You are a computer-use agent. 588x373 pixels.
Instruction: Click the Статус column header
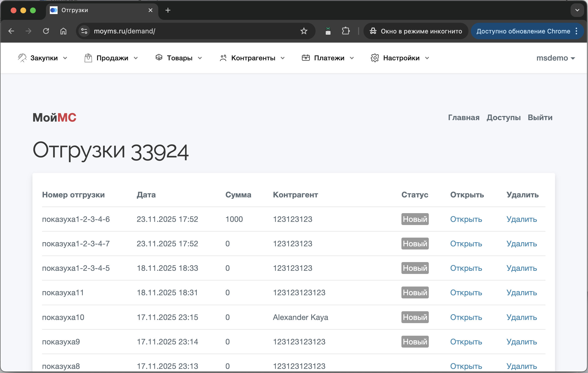(415, 195)
